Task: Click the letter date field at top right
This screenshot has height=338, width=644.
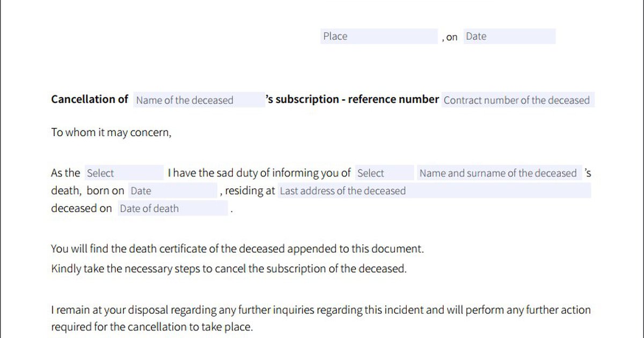Action: 509,36
